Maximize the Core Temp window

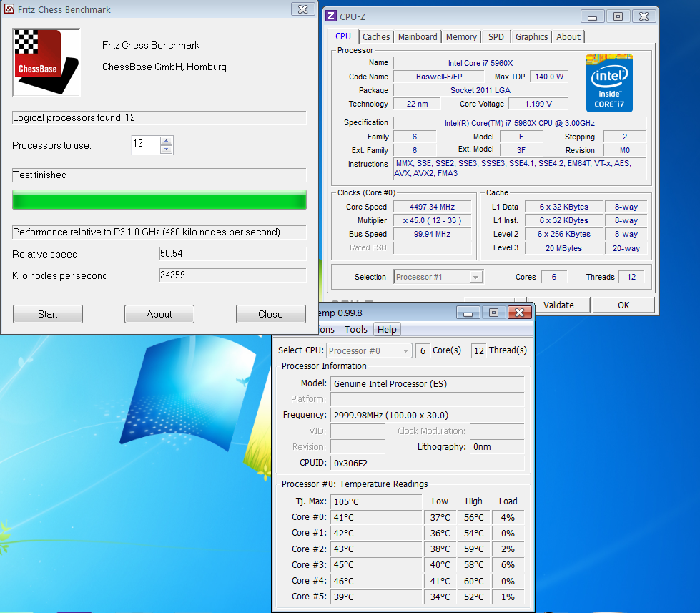tap(493, 313)
